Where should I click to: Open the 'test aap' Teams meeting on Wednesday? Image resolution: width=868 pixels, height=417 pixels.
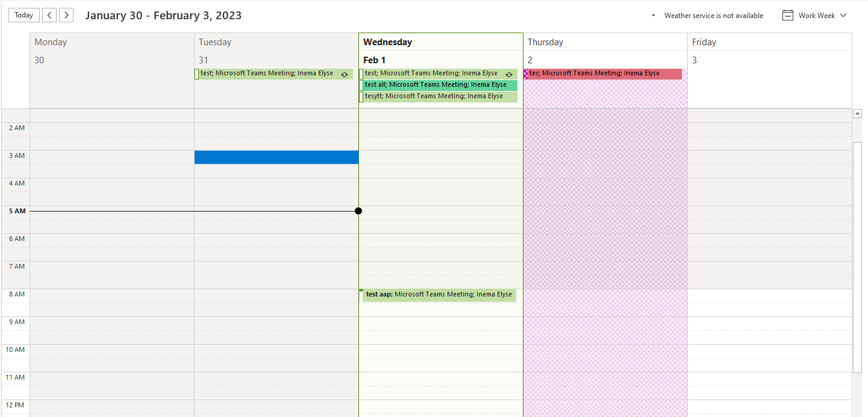pyautogui.click(x=439, y=295)
